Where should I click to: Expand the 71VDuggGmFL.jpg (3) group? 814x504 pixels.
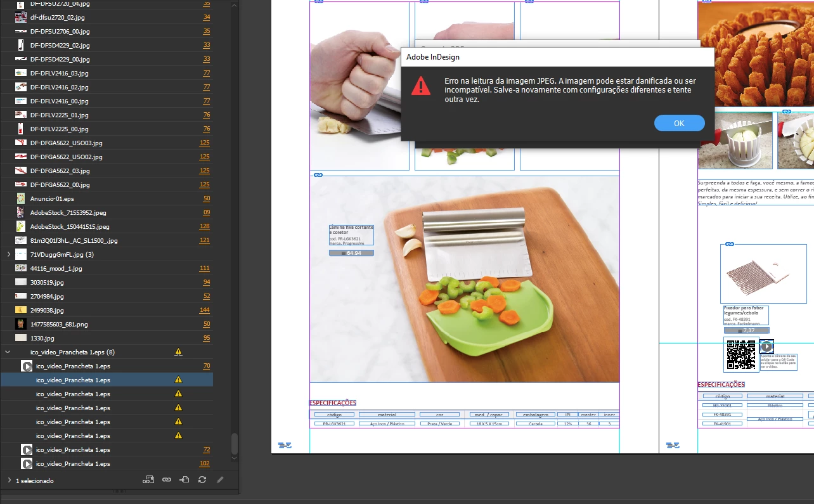coord(8,254)
